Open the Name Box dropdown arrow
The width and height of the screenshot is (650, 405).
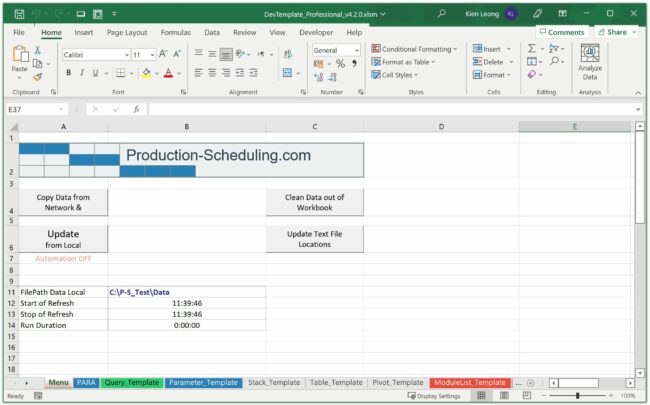[61, 109]
